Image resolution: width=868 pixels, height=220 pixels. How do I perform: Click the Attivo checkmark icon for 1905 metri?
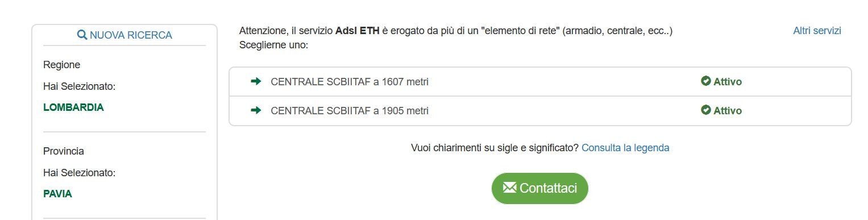click(706, 110)
